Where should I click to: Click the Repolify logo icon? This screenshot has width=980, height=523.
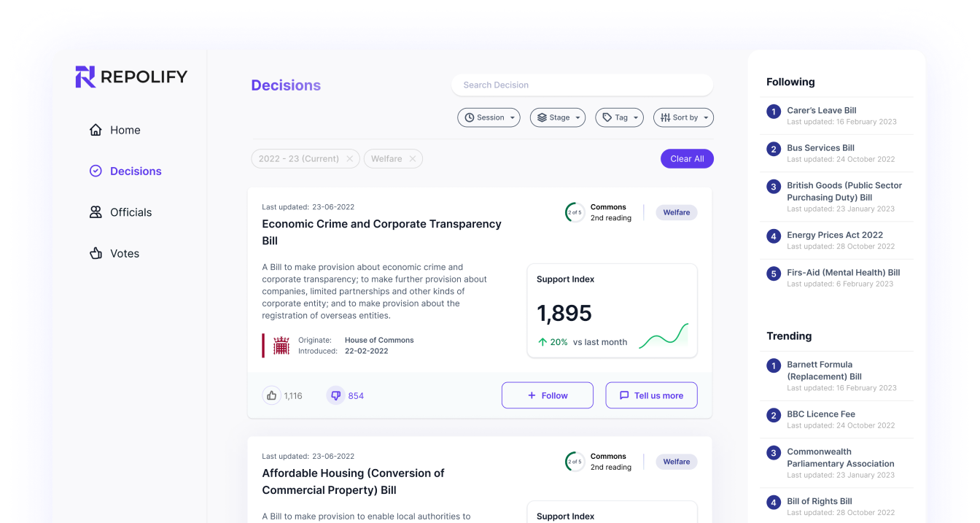coord(85,77)
